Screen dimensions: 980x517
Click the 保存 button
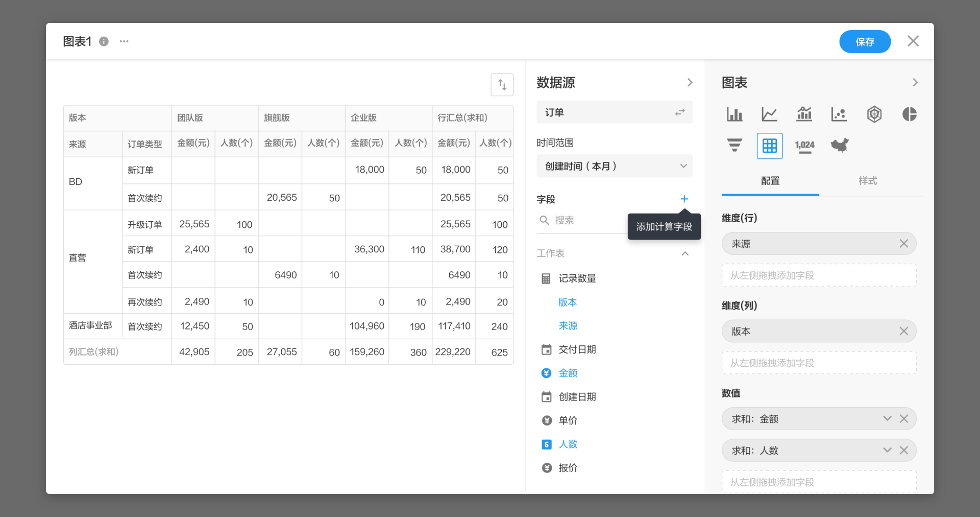pos(865,42)
